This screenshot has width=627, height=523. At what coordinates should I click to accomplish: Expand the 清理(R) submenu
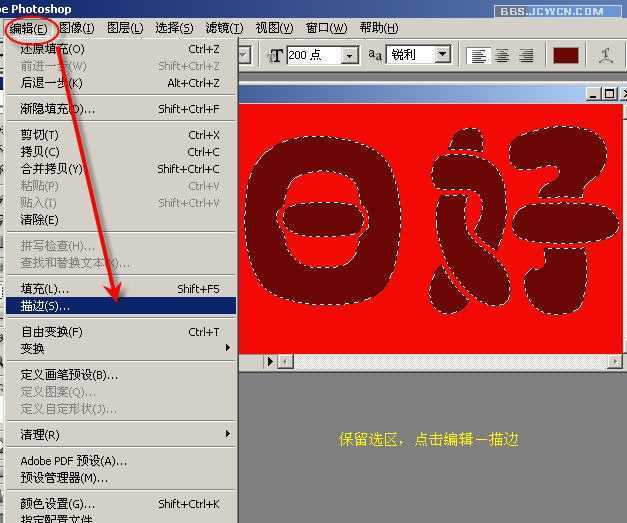tap(121, 434)
